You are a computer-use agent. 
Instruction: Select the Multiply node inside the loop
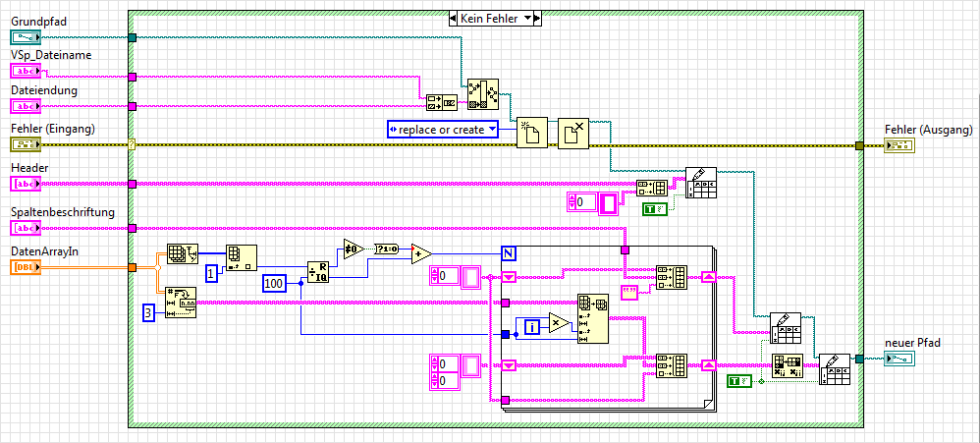click(x=560, y=322)
